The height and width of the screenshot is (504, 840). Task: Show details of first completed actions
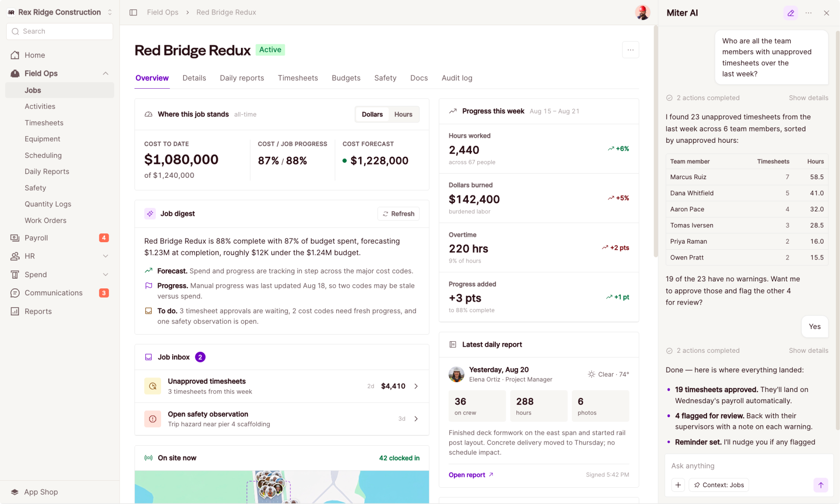tap(808, 98)
